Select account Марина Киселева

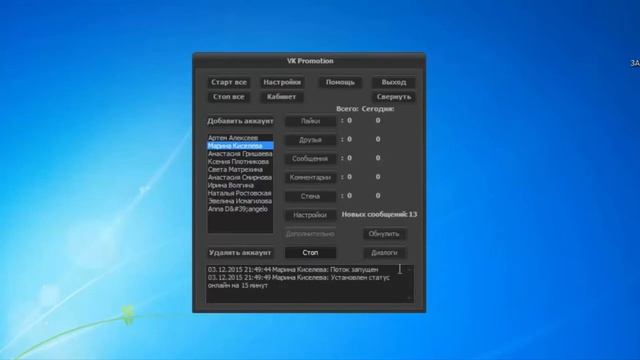[240, 146]
